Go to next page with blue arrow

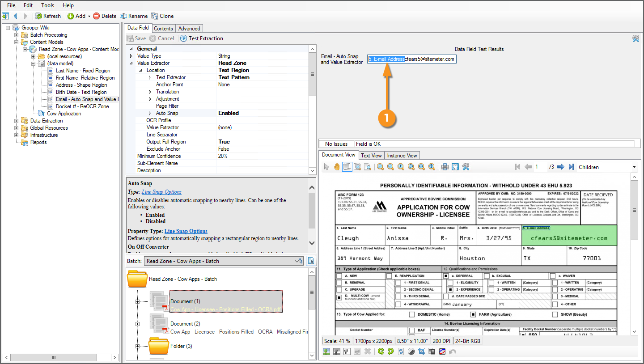(560, 167)
